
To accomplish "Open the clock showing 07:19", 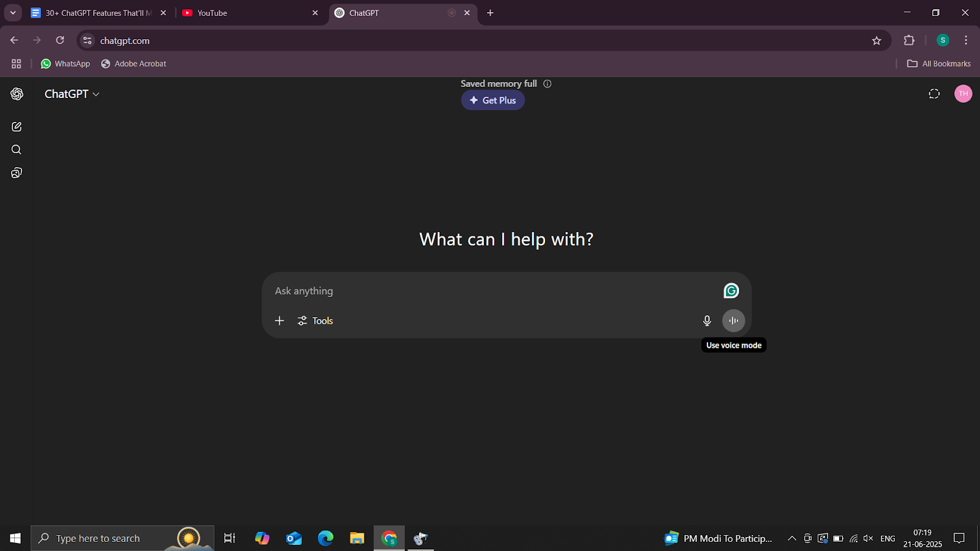I will pos(922,538).
